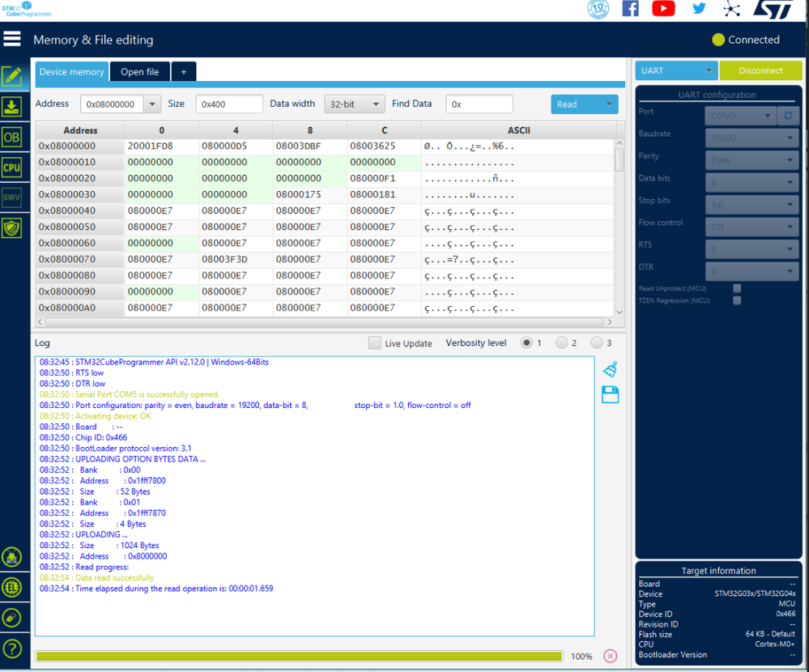Click the Disconnect button
Image resolution: width=809 pixels, height=672 pixels.
click(760, 70)
